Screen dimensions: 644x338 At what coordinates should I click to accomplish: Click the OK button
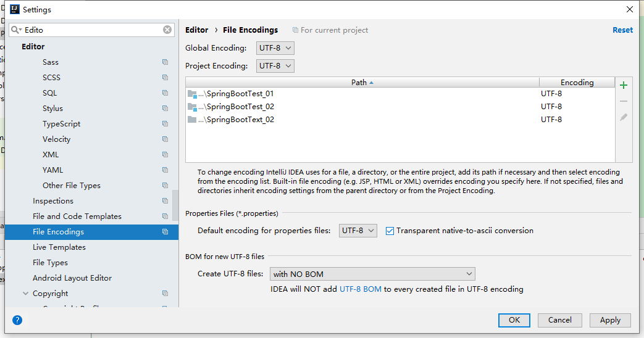point(514,320)
